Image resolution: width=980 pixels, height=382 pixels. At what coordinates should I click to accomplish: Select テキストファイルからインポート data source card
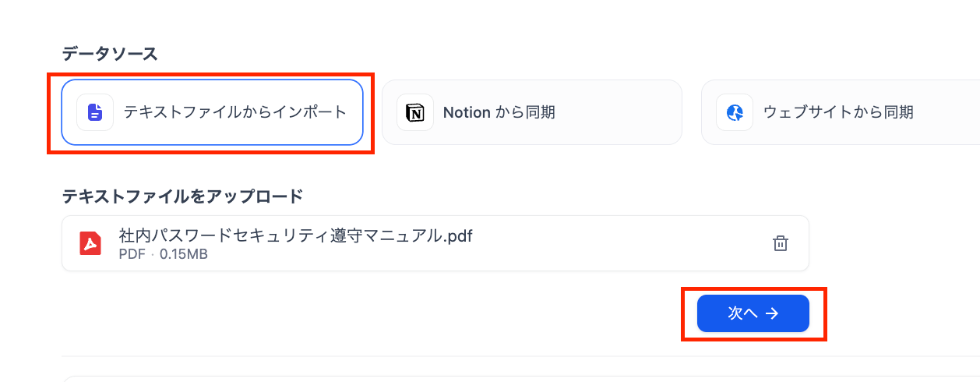[212, 112]
